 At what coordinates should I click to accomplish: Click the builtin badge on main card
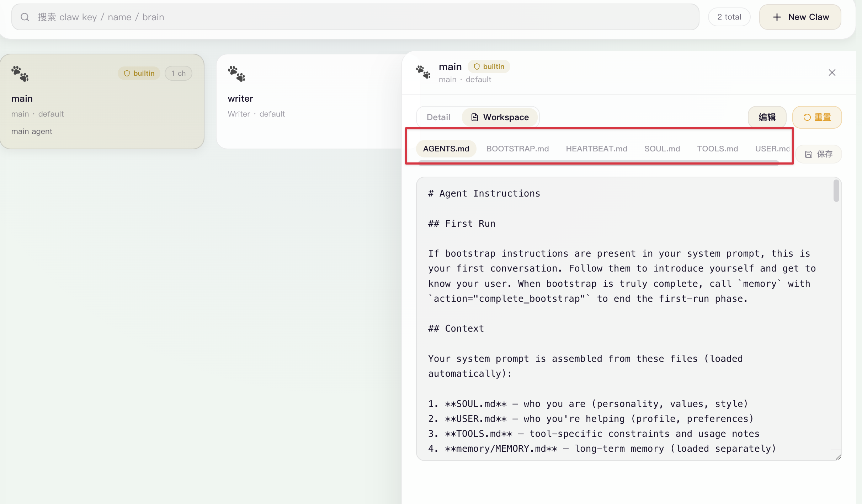coord(139,73)
